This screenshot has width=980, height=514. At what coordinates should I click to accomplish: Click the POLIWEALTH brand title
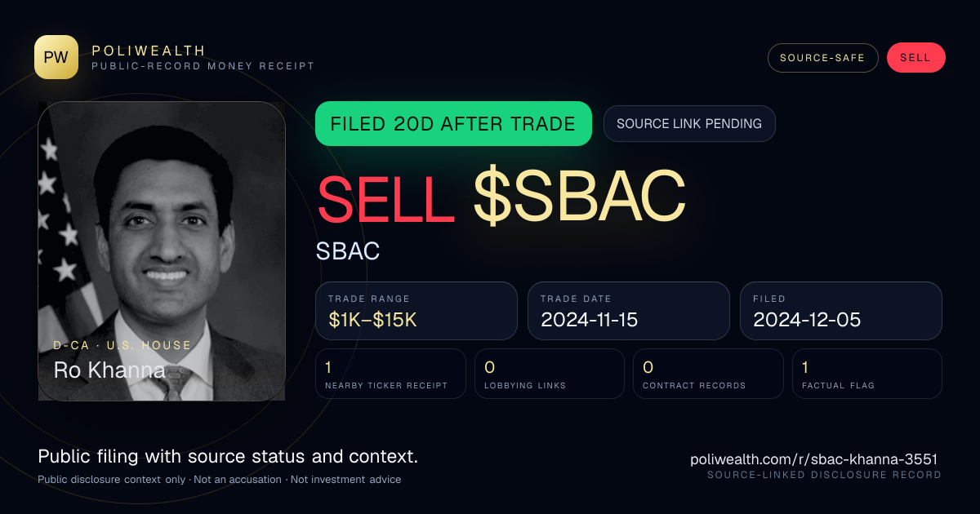(149, 51)
